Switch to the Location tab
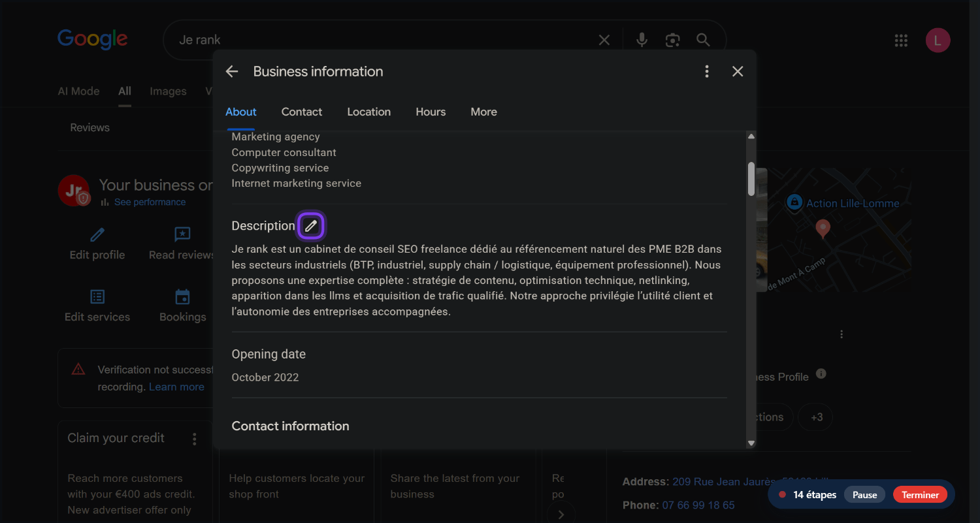 pyautogui.click(x=369, y=112)
